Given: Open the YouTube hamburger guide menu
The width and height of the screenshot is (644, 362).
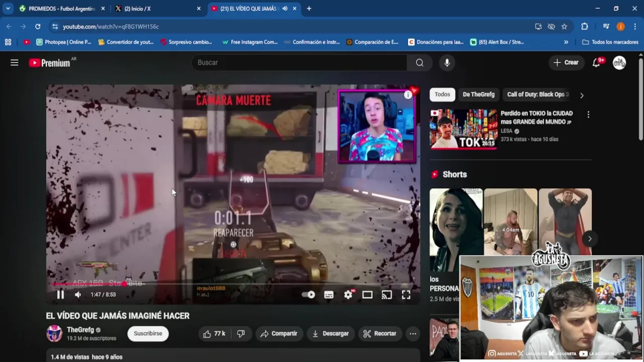Looking at the screenshot, I should (14, 62).
